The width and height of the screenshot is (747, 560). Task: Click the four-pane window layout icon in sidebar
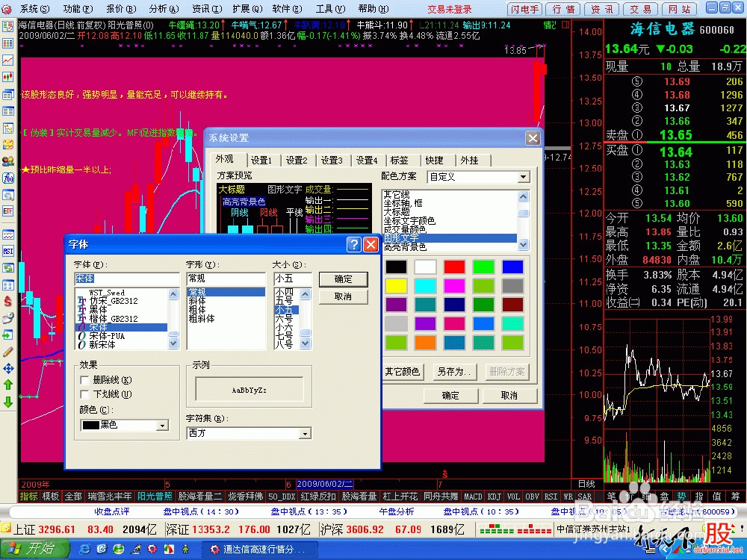7,284
